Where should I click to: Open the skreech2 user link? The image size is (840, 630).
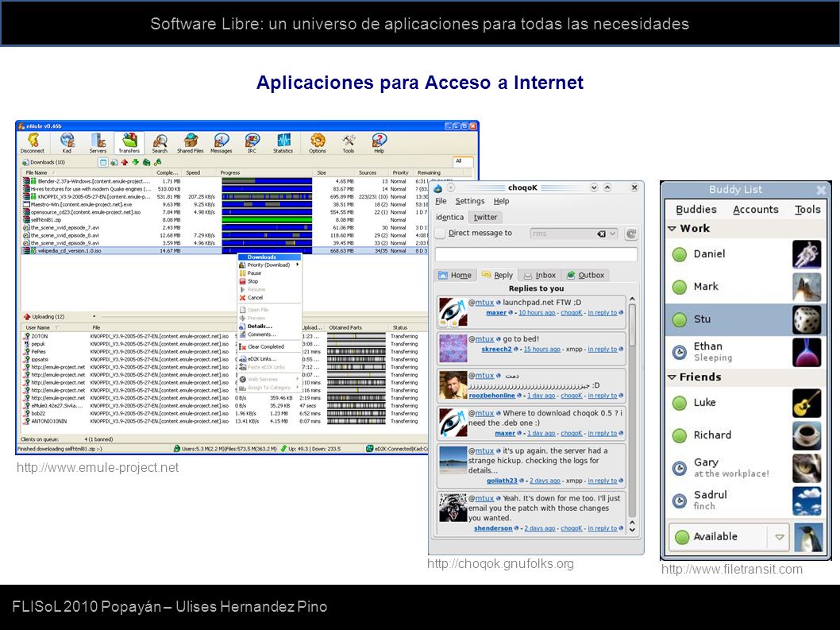point(496,349)
